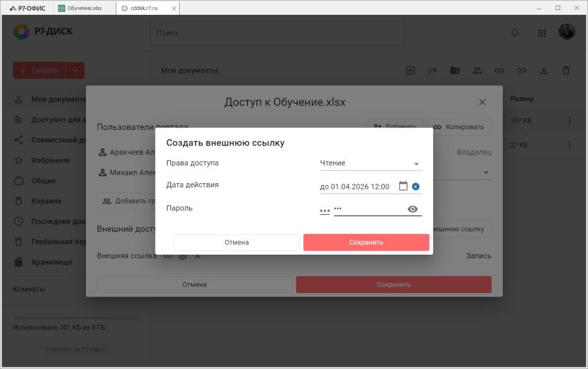Click the Размер column header
Image resolution: width=588 pixels, height=369 pixels.
click(522, 99)
